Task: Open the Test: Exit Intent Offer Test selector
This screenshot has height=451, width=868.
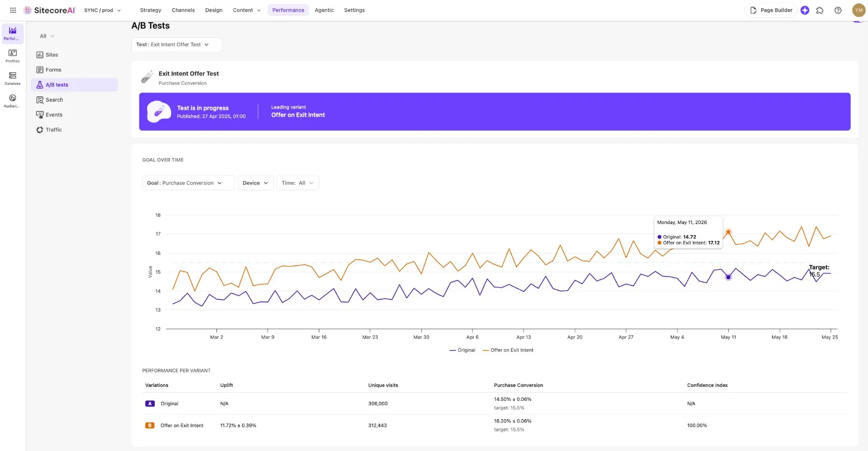Action: (x=176, y=44)
